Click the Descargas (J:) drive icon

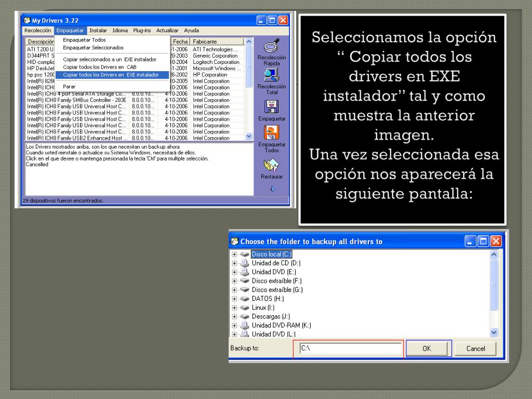click(x=245, y=316)
